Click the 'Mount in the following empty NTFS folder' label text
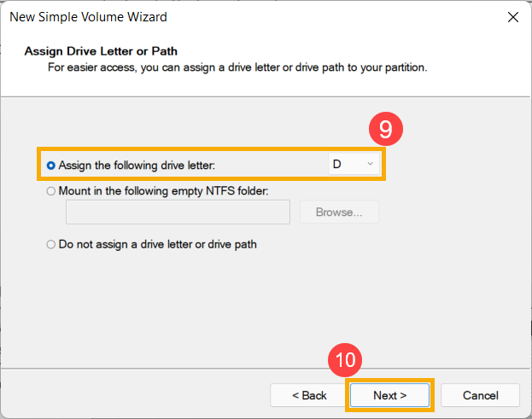Viewport: 532px width, 419px height. pos(163,191)
